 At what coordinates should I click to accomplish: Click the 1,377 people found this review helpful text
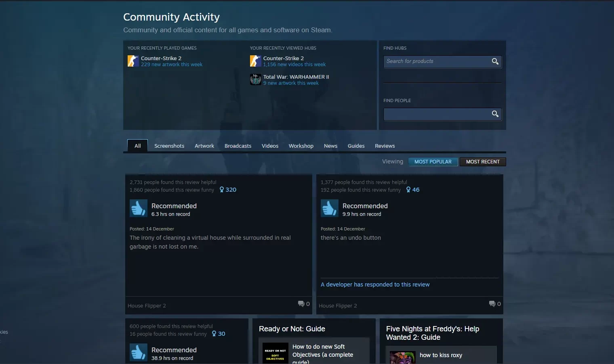point(364,182)
